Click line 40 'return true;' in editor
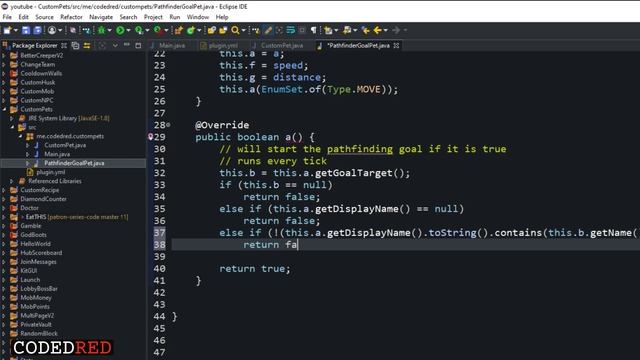Screen dimensions: 640x360 coord(255,269)
